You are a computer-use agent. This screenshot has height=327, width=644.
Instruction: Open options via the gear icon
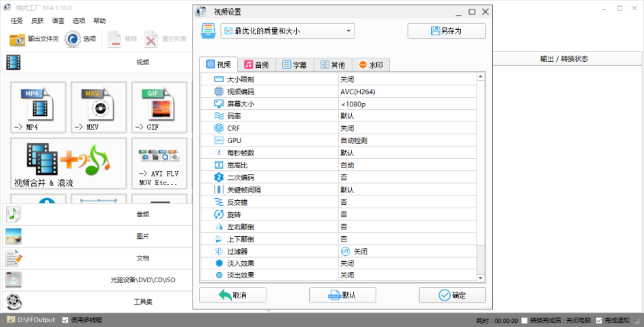click(73, 39)
